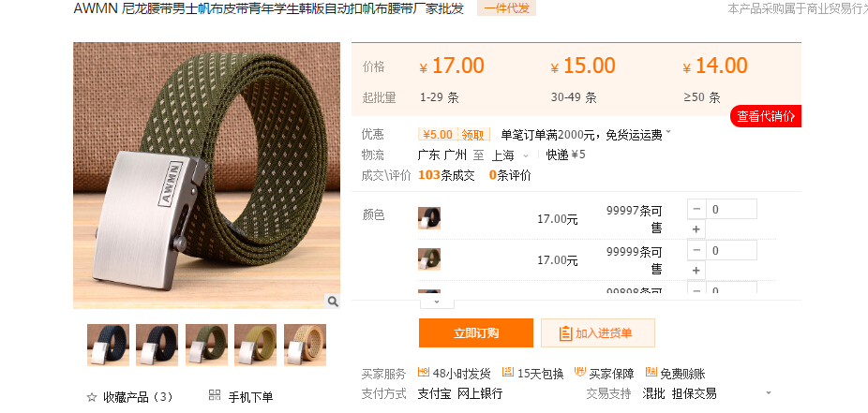Select the khaki belt thumbnail
This screenshot has height=413, width=868.
(255, 345)
